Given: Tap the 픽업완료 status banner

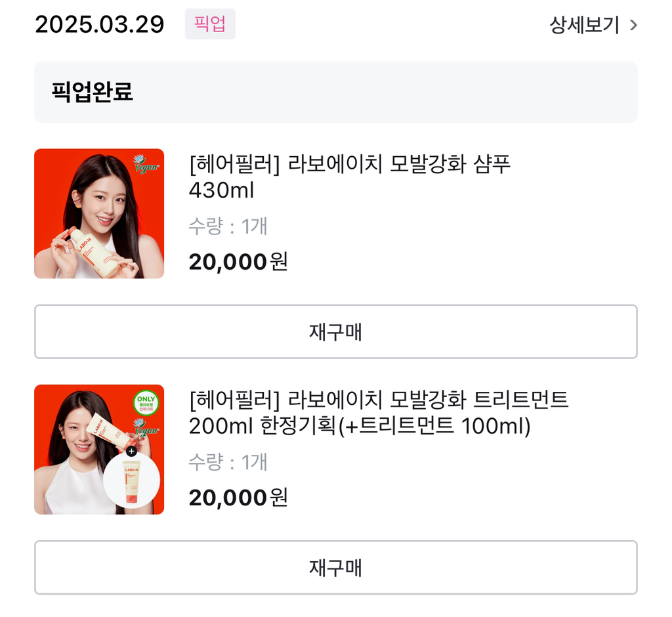Looking at the screenshot, I should click(336, 92).
